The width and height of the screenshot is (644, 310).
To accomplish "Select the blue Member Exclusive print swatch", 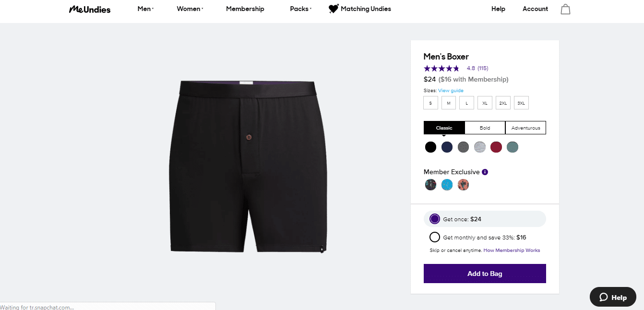I will click(447, 184).
